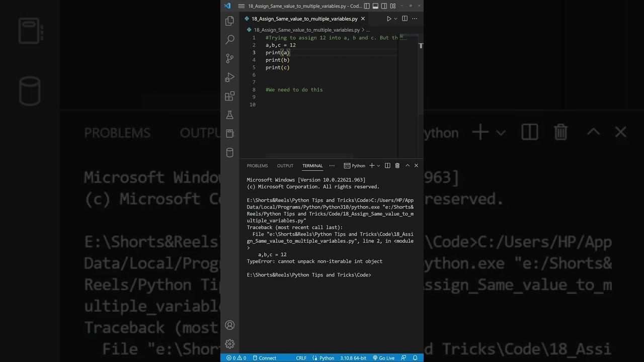644x362 pixels.
Task: Open the notifications bell
Action: click(x=415, y=358)
